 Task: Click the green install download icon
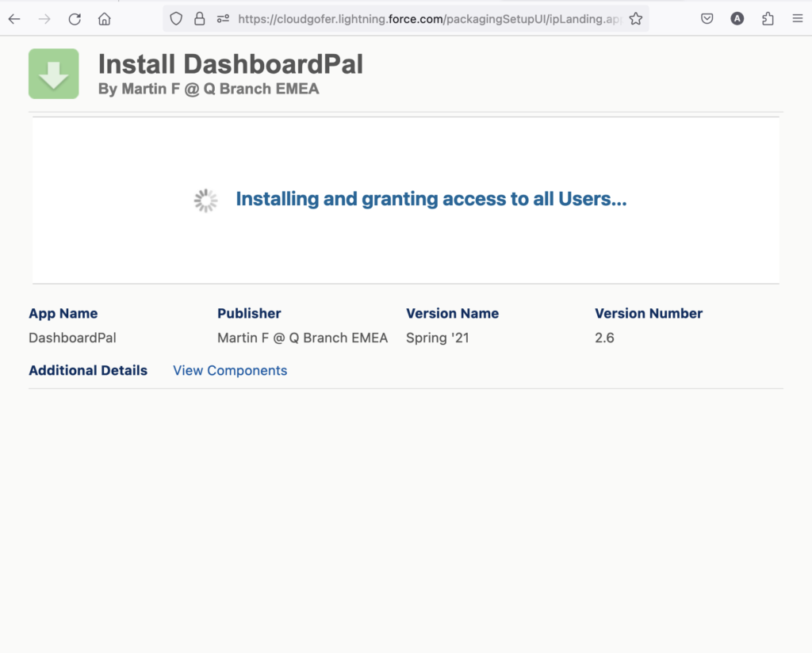(54, 74)
